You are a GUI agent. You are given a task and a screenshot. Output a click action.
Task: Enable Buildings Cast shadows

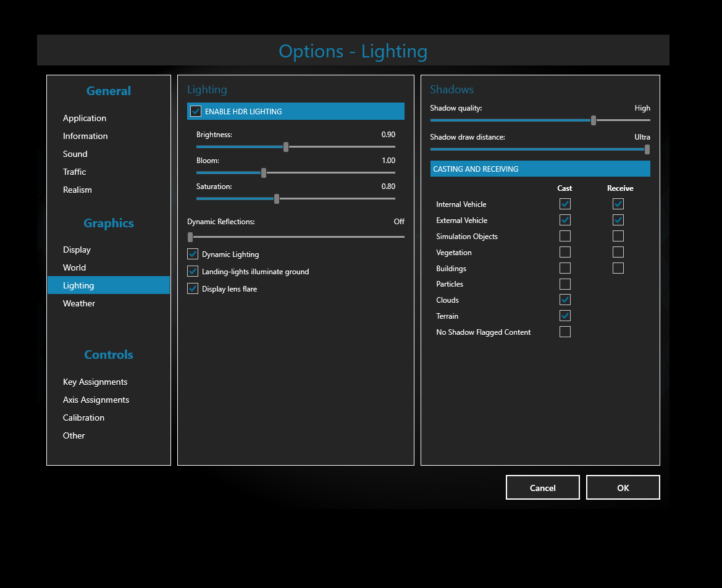coord(565,269)
